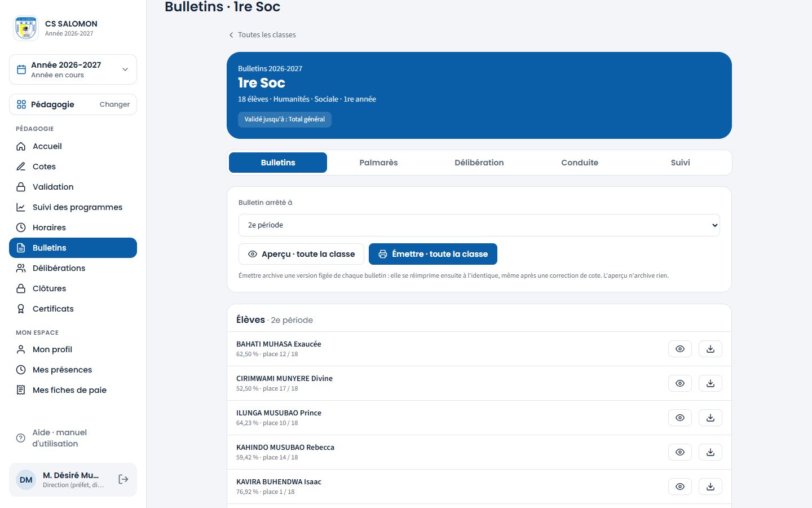Open Mes présences page
This screenshot has height=508, width=812.
(73, 370)
